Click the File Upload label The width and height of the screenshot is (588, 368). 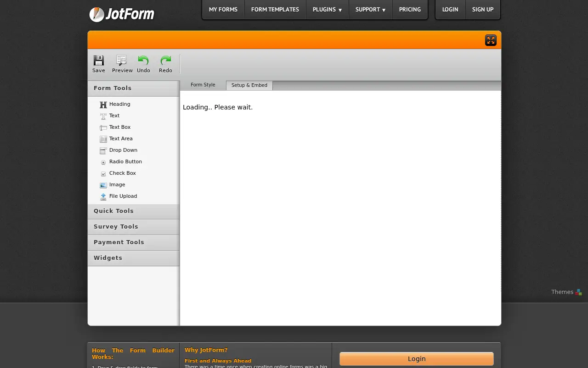(x=123, y=196)
